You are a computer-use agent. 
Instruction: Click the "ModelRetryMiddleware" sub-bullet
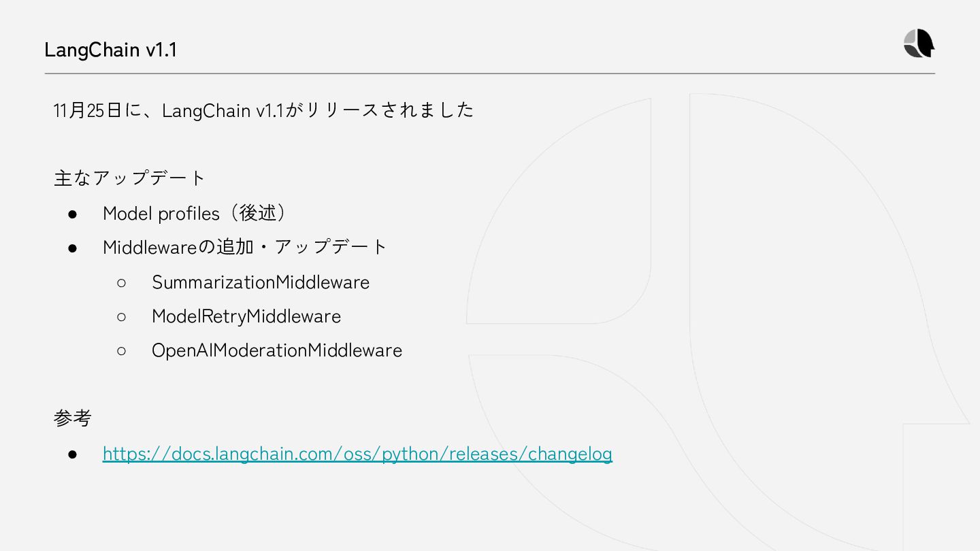(246, 316)
